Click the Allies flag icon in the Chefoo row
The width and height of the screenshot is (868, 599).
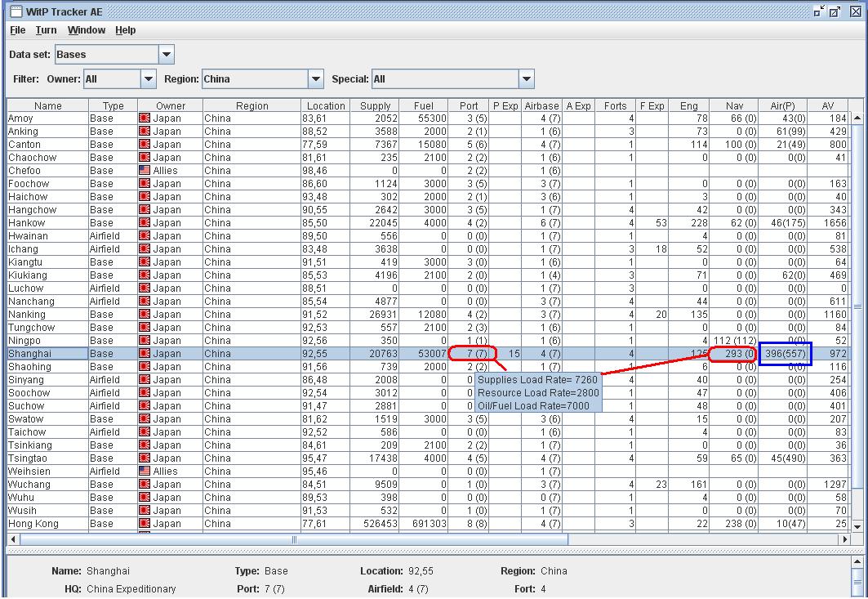coord(145,171)
